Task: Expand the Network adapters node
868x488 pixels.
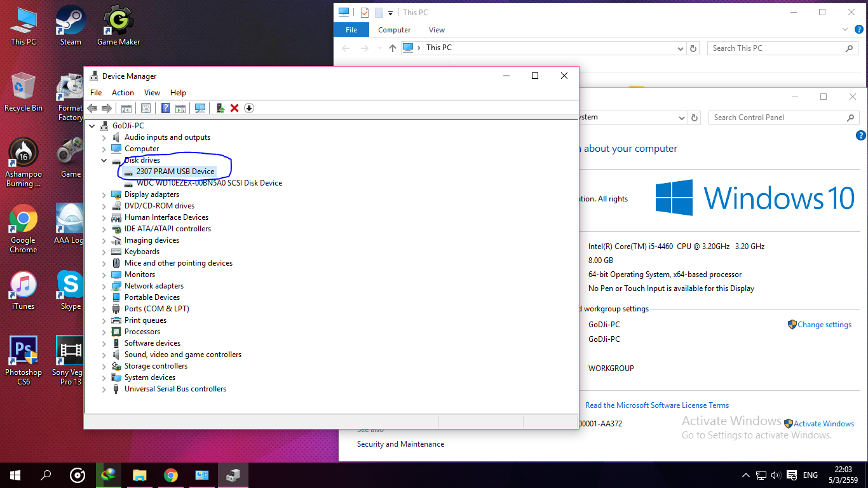Action: (x=104, y=286)
